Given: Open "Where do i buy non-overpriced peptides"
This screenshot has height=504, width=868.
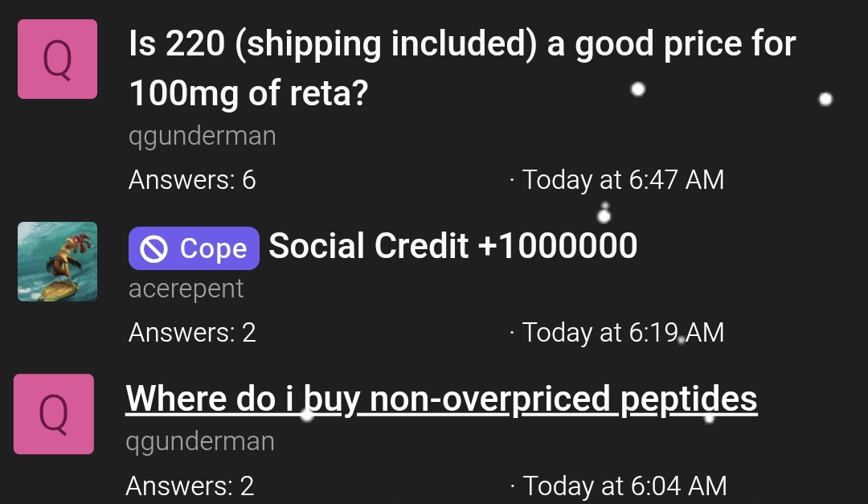Looking at the screenshot, I should [x=441, y=399].
